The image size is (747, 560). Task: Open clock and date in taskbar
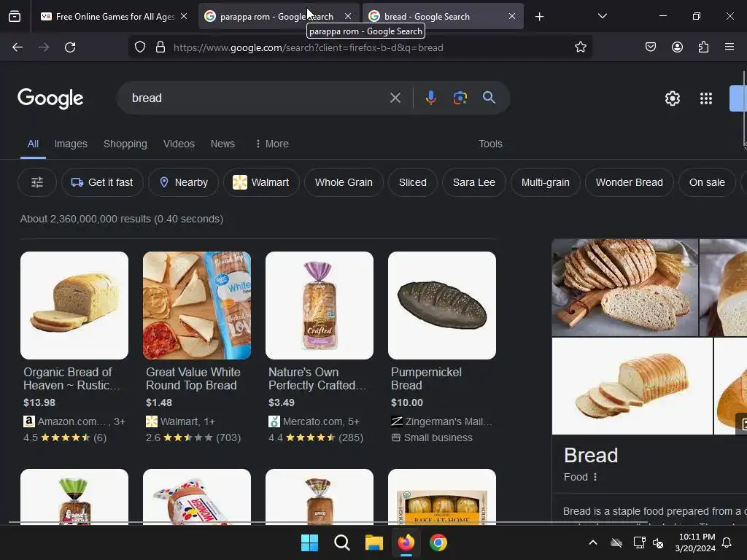pyautogui.click(x=697, y=542)
